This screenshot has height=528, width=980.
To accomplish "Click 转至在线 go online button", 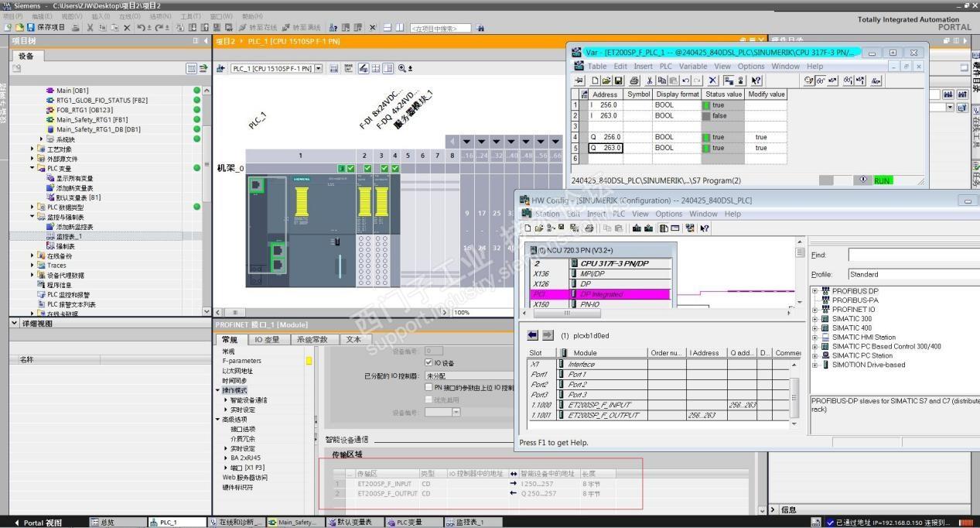I will [x=258, y=27].
